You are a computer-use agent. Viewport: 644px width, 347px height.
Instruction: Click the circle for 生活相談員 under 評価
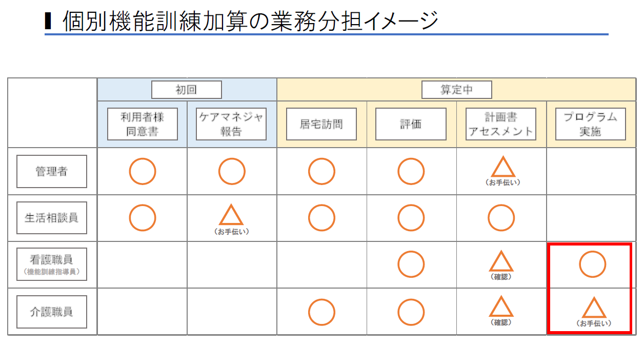click(x=411, y=218)
